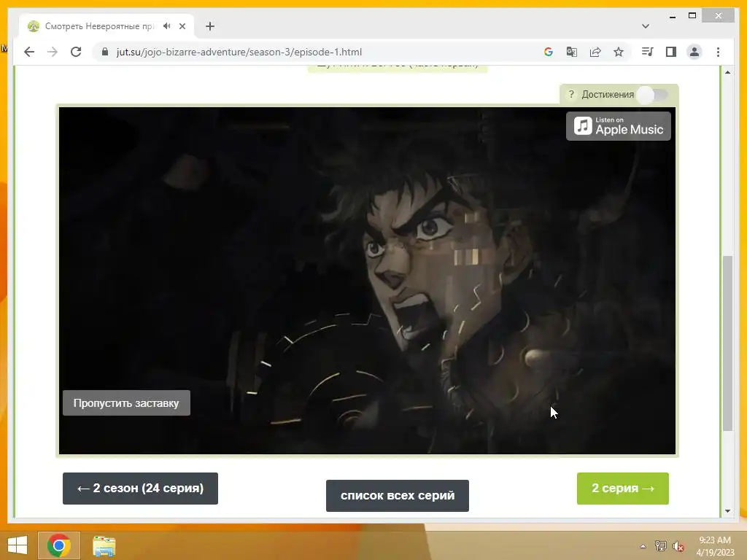Open network icon in system tray

660,546
